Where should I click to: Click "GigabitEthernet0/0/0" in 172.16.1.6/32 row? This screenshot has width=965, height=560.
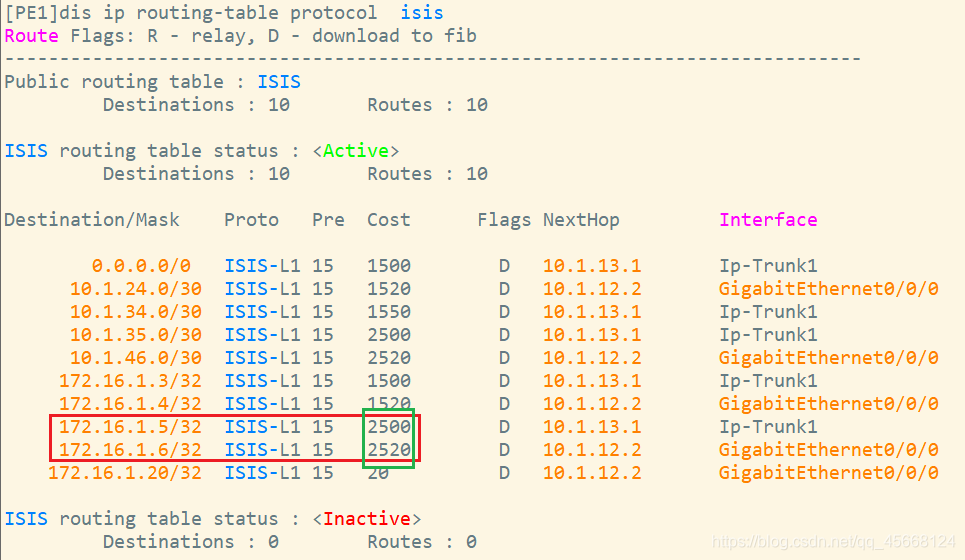click(x=828, y=450)
